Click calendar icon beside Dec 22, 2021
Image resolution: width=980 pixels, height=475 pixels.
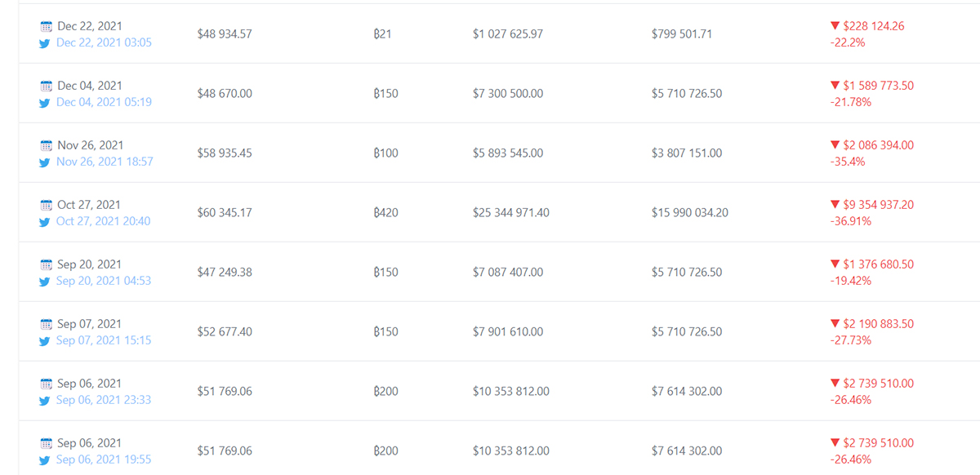pyautogui.click(x=47, y=26)
